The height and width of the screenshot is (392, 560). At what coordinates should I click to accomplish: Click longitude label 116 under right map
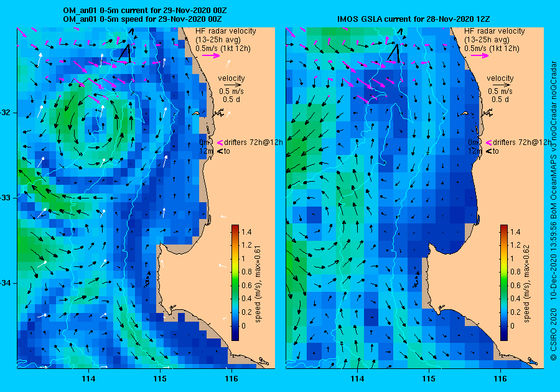tap(500, 379)
